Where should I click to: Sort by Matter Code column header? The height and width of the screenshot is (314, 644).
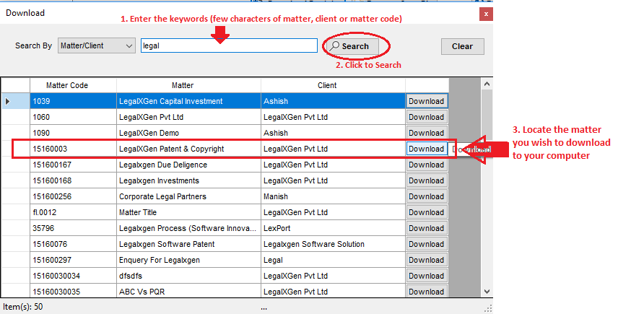coord(67,85)
